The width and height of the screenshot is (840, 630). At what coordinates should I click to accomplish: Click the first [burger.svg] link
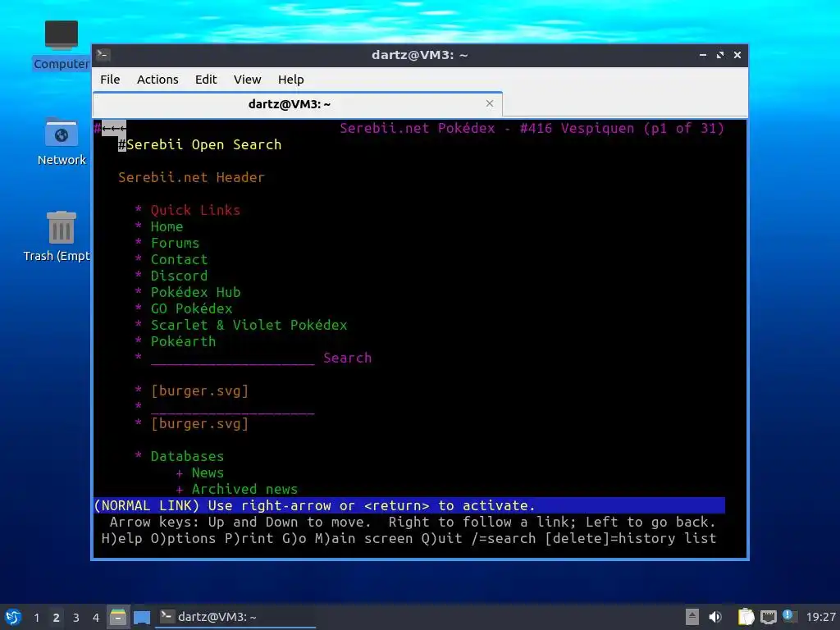click(200, 390)
